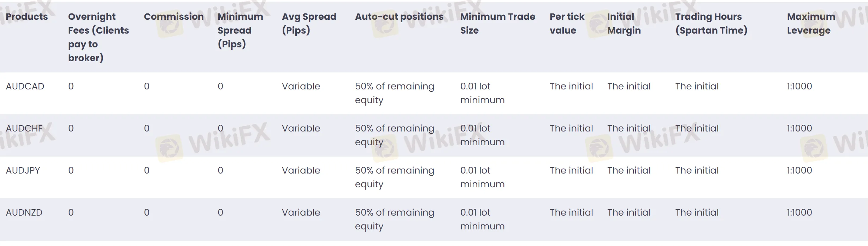This screenshot has height=246, width=868.
Task: Click the Auto-cut positions column header
Action: point(399,17)
